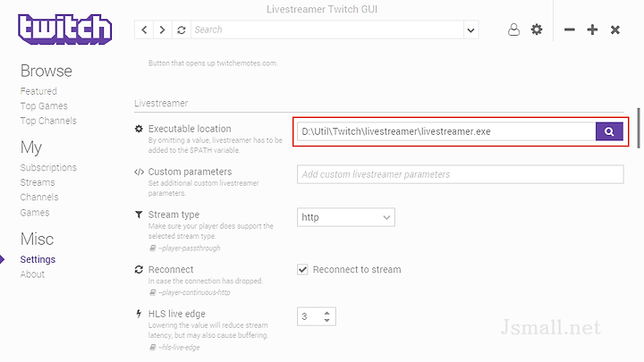Screen dimensions: 644x362
Task: Decrease the HLS live edge value
Action: point(327,320)
